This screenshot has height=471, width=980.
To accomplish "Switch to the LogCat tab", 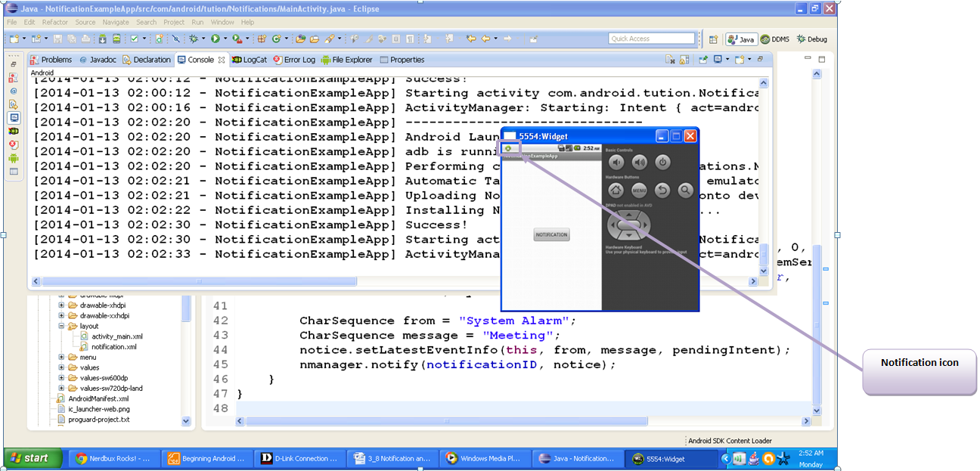I will point(250,60).
